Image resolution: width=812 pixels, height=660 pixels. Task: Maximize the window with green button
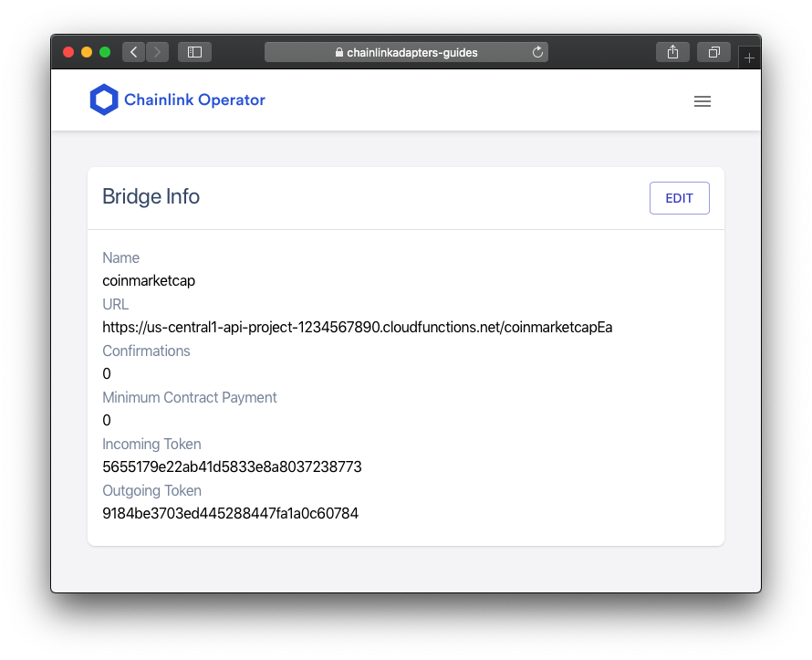pyautogui.click(x=105, y=52)
